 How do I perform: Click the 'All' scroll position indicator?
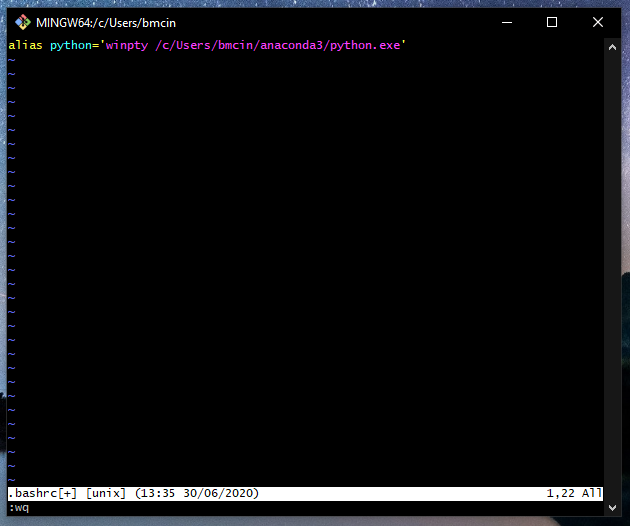tap(592, 494)
